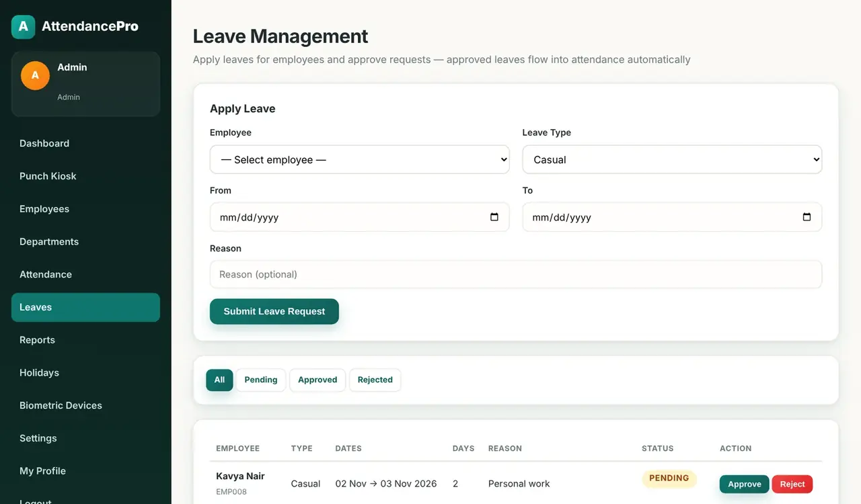Click the Apply Leave section title
This screenshot has width=861, height=504.
243,109
